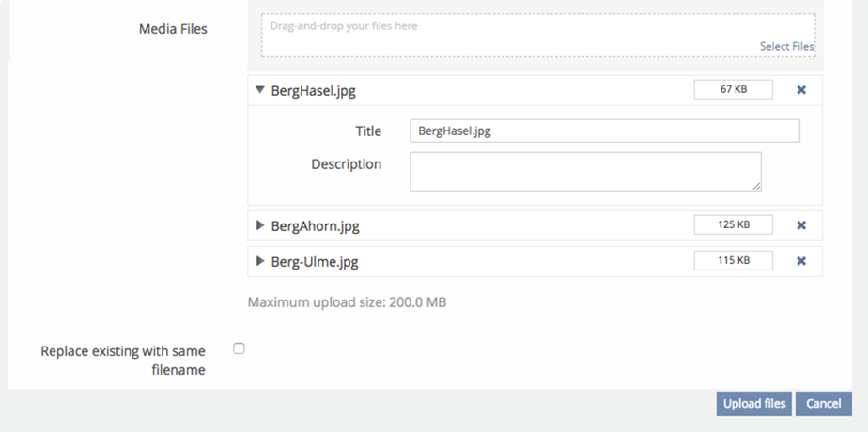Image resolution: width=868 pixels, height=432 pixels.
Task: Click inside the Description text area
Action: (584, 172)
